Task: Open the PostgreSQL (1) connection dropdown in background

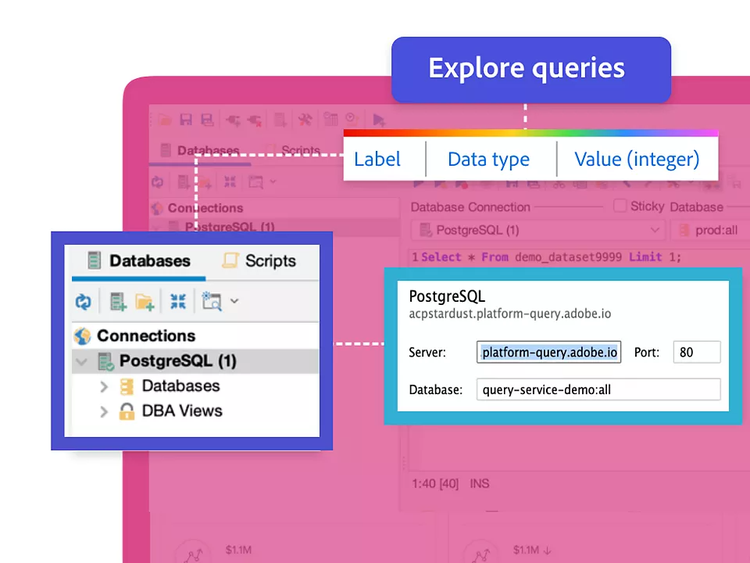Action: point(538,231)
